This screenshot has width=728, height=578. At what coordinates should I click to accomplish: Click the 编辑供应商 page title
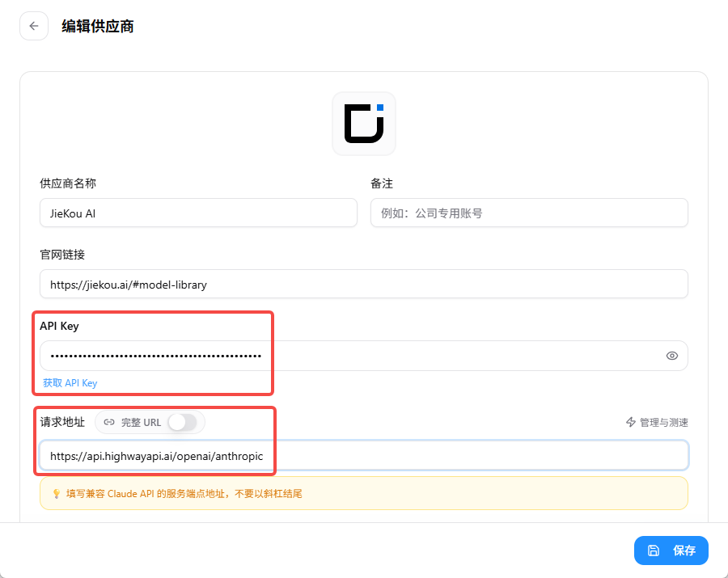point(98,27)
